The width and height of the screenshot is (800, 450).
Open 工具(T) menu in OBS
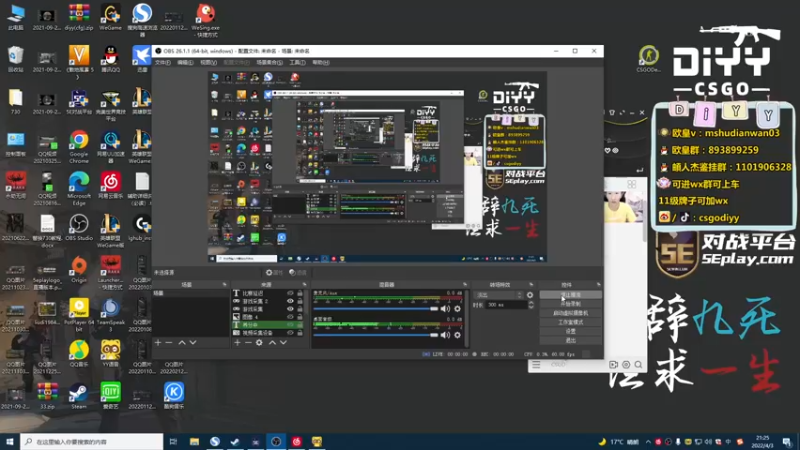[x=297, y=62]
